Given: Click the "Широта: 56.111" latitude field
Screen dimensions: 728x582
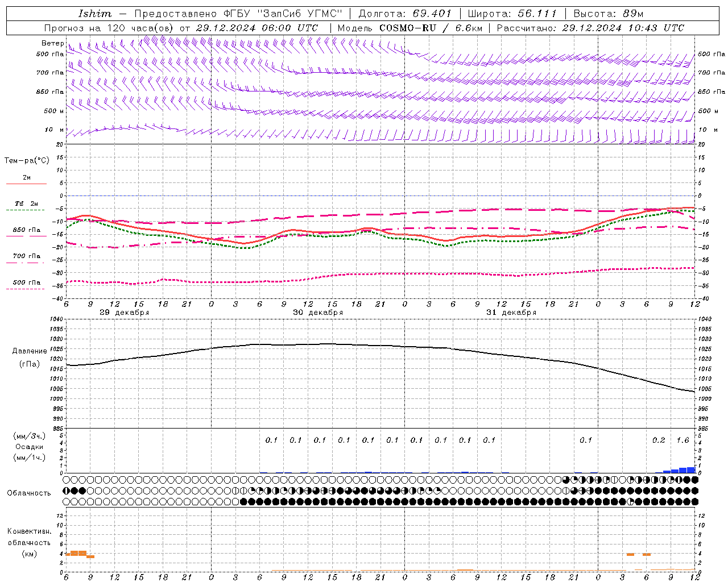Looking at the screenshot, I should [x=512, y=14].
